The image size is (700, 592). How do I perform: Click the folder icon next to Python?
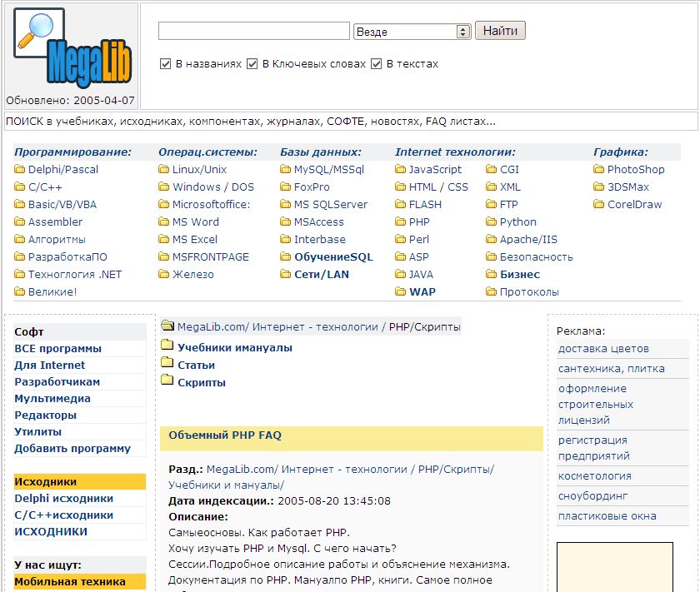(x=492, y=222)
